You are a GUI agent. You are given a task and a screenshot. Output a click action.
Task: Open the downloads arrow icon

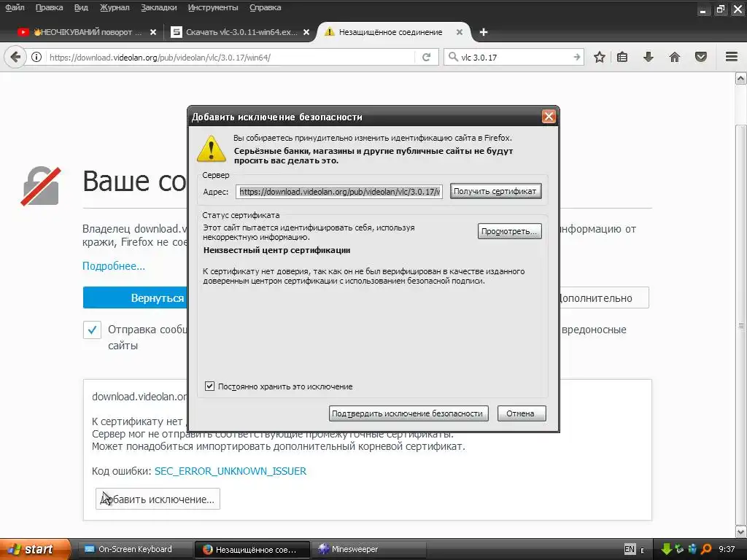tap(648, 57)
